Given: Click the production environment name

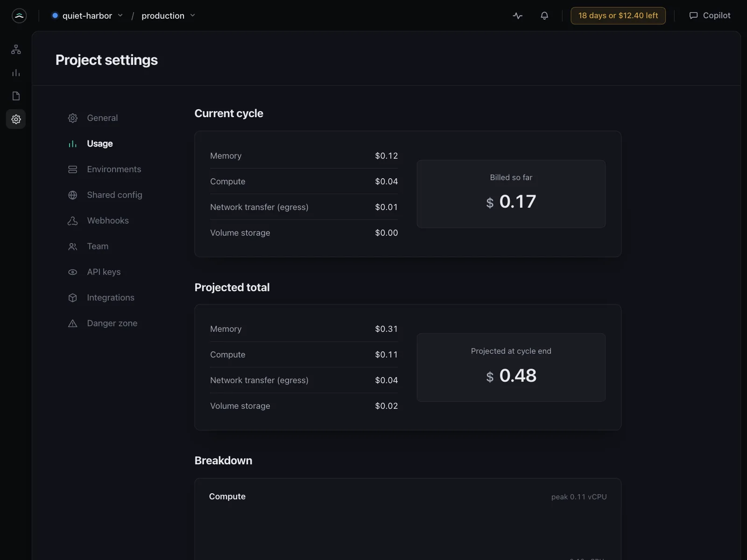Looking at the screenshot, I should pyautogui.click(x=163, y=15).
